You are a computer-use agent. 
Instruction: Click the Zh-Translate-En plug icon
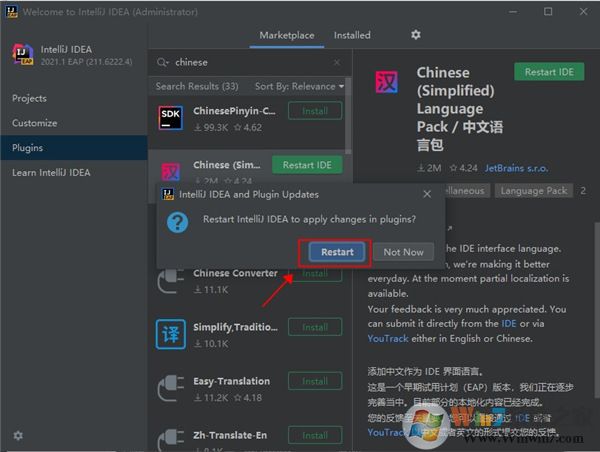171,440
